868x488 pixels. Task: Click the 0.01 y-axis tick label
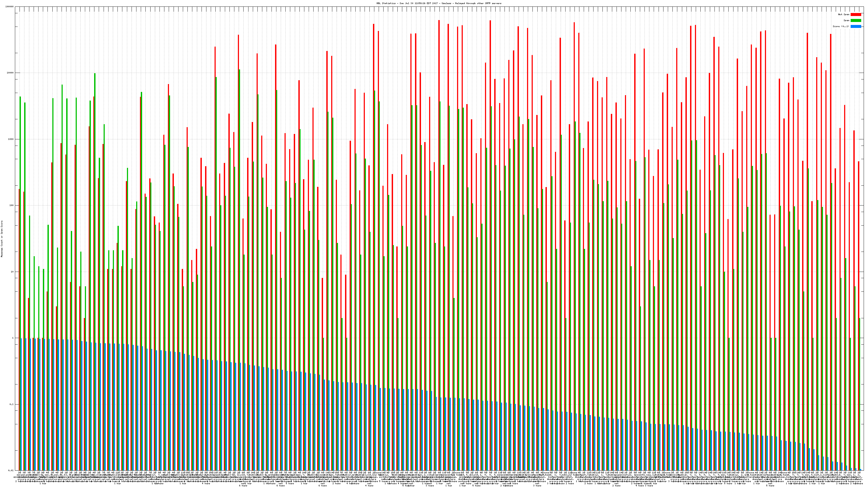tap(11, 470)
